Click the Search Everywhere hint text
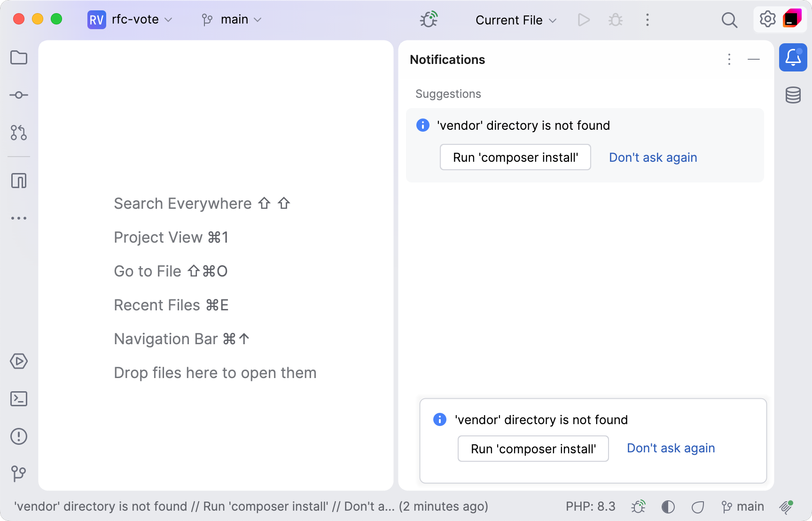This screenshot has height=521, width=812. 202,204
